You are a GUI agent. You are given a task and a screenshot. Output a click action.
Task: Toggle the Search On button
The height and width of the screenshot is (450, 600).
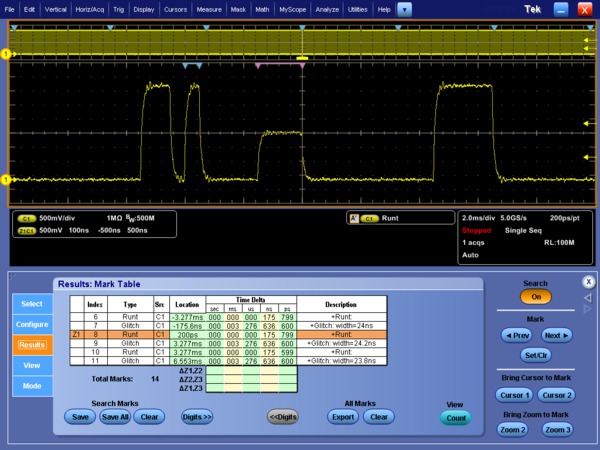pyautogui.click(x=535, y=297)
